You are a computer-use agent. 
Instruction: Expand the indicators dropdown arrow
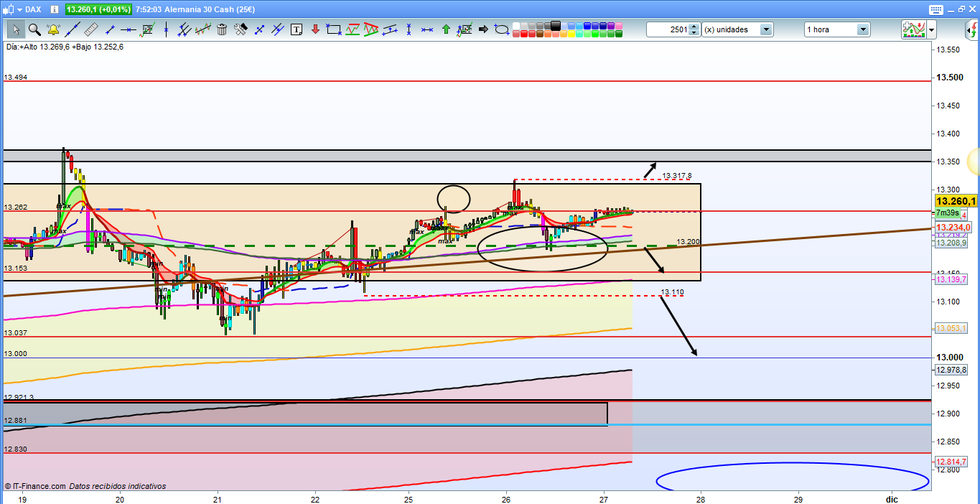[x=931, y=29]
